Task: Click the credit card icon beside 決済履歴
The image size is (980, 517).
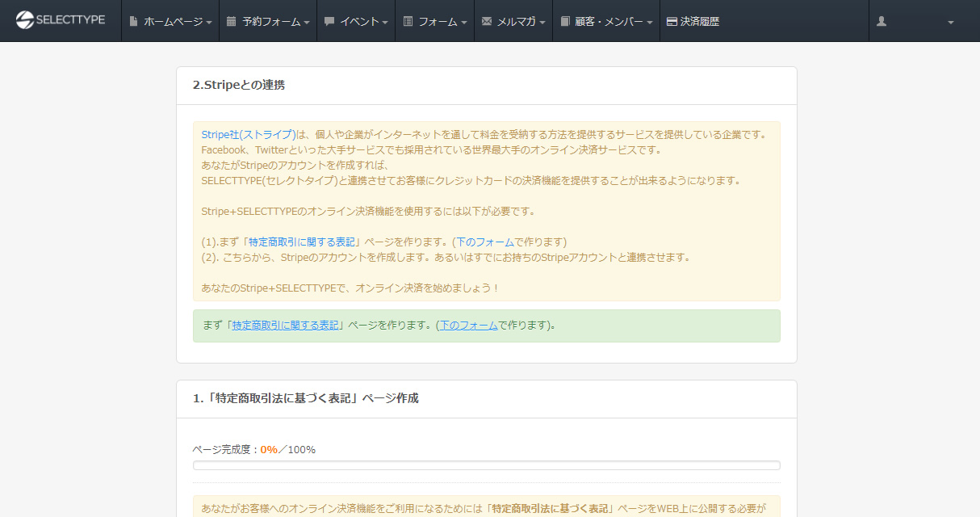Action: 672,22
